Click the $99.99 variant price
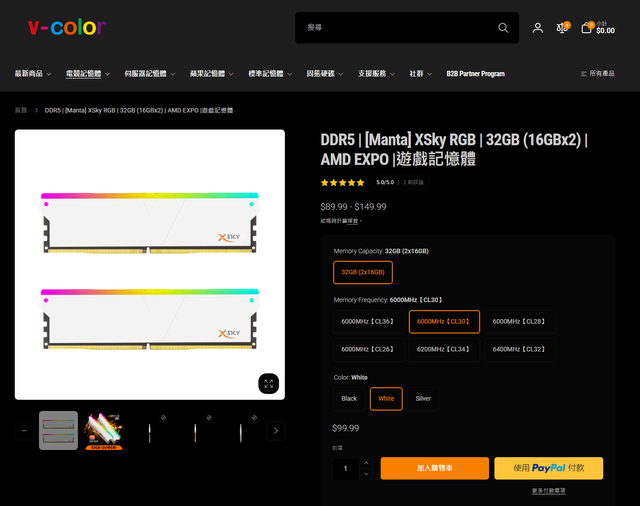This screenshot has height=506, width=640. click(x=346, y=428)
